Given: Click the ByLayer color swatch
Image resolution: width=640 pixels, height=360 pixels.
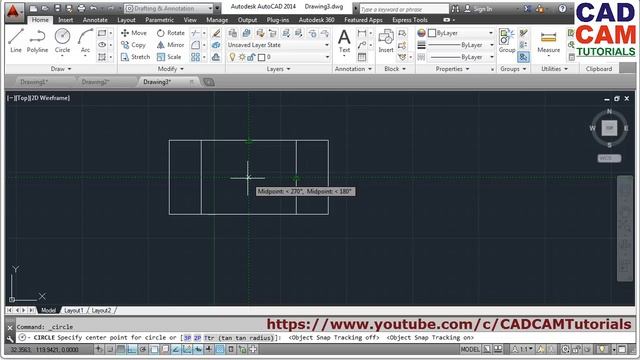Looking at the screenshot, I should pos(432,33).
